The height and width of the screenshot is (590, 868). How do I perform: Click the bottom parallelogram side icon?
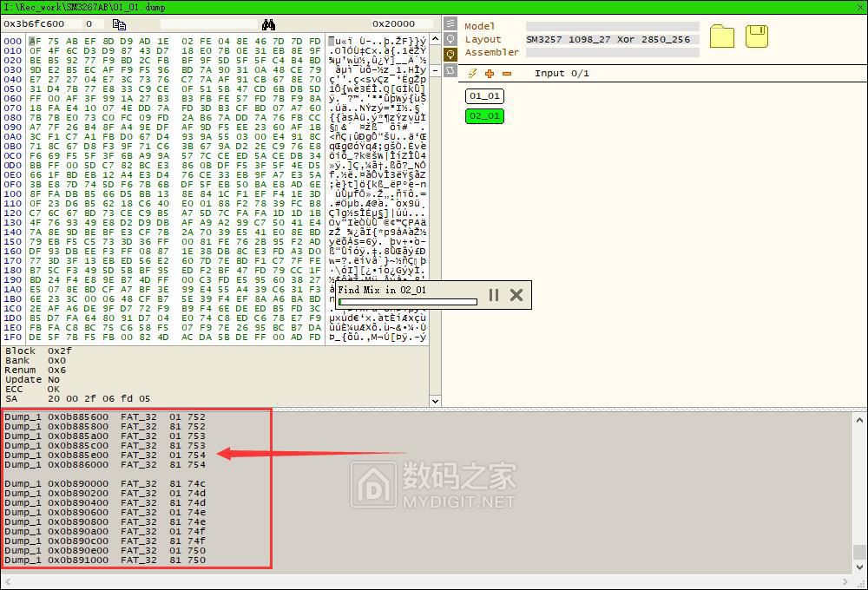(450, 69)
